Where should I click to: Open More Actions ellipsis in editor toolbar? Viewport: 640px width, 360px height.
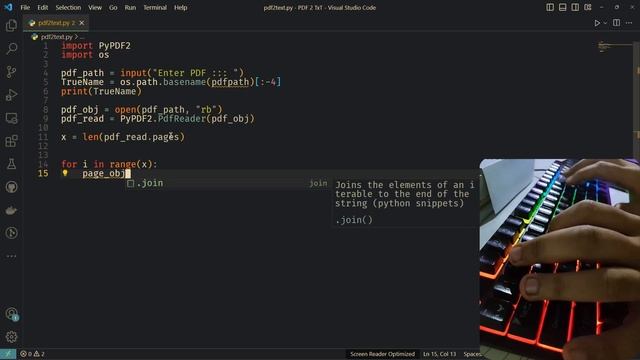pyautogui.click(x=629, y=23)
